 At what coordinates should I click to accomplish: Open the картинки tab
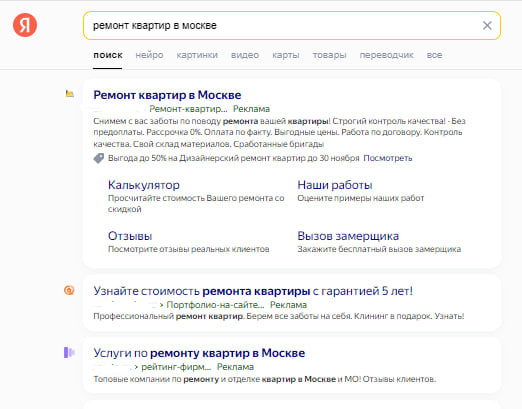[197, 55]
